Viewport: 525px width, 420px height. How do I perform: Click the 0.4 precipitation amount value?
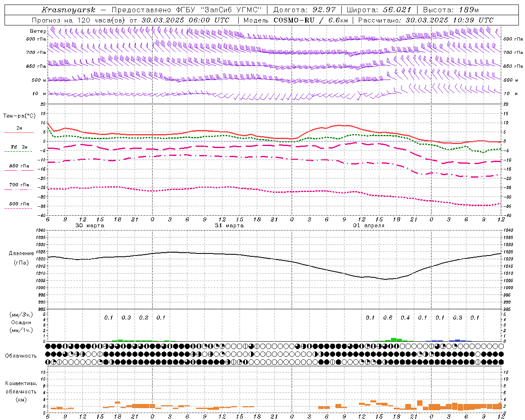pyautogui.click(x=405, y=317)
